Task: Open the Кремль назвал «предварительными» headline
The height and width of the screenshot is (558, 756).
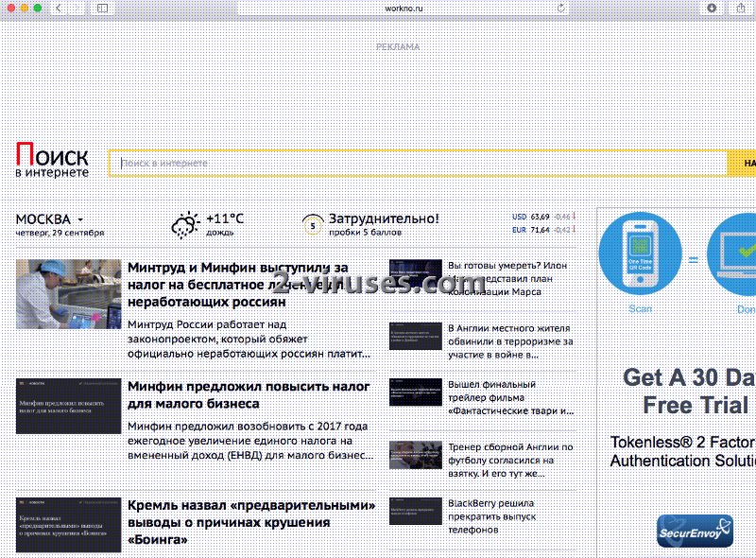Action: click(x=250, y=522)
